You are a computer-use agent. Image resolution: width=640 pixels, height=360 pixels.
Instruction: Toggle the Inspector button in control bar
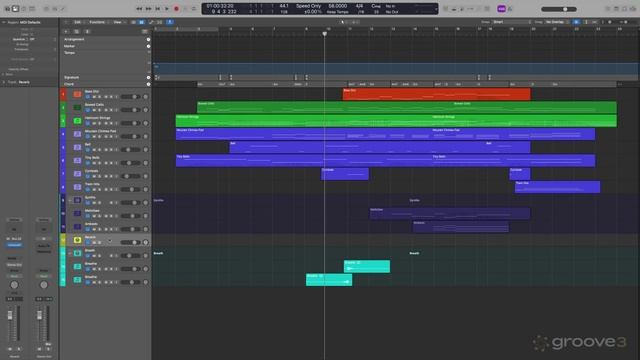click(x=15, y=9)
